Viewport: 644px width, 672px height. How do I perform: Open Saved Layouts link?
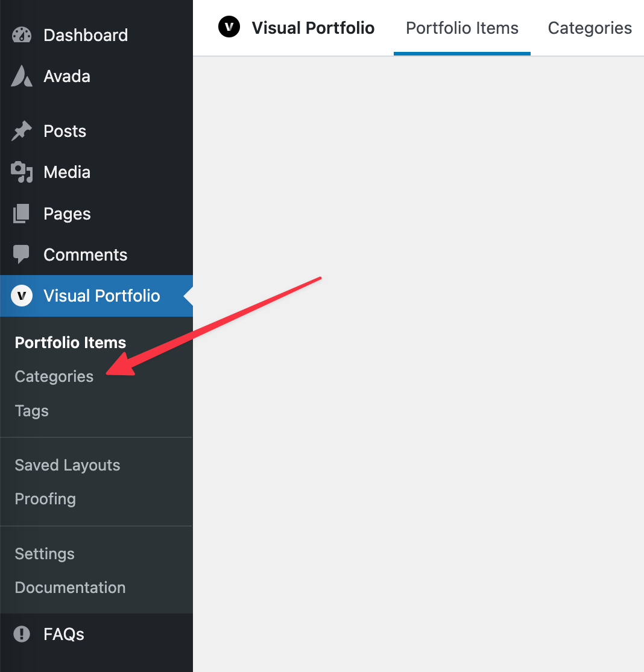tap(68, 465)
